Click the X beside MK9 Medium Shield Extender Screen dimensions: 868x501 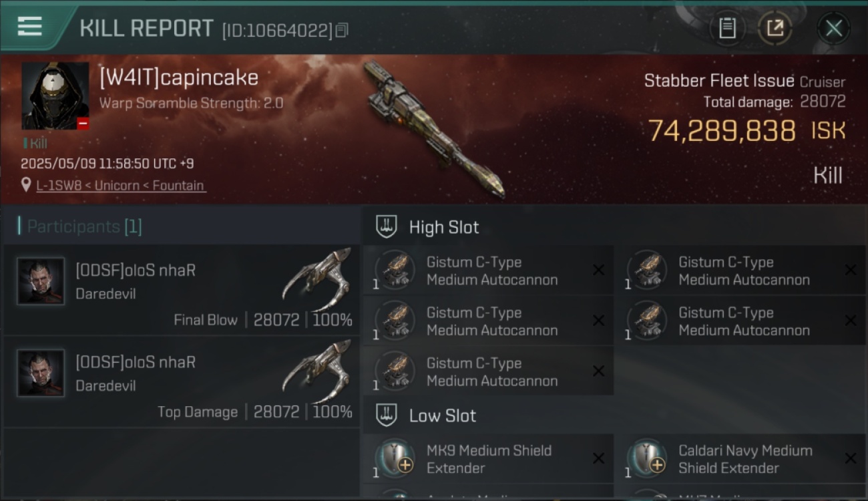click(x=598, y=458)
